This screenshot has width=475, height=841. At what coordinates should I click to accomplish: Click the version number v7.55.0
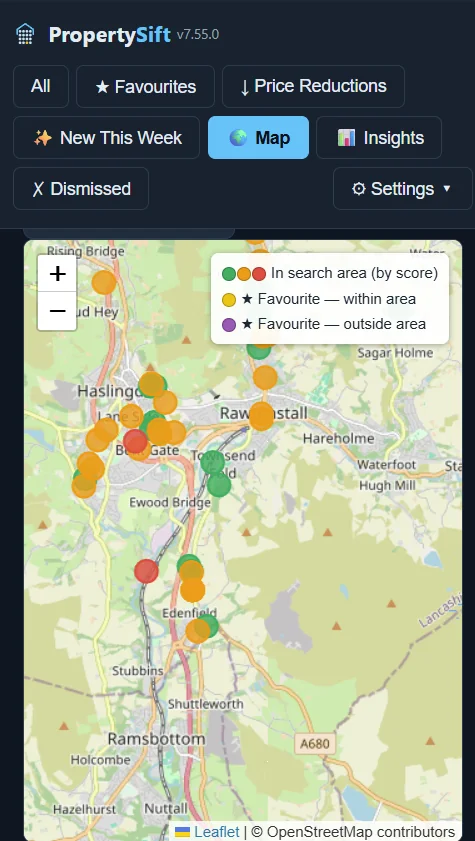click(x=198, y=35)
